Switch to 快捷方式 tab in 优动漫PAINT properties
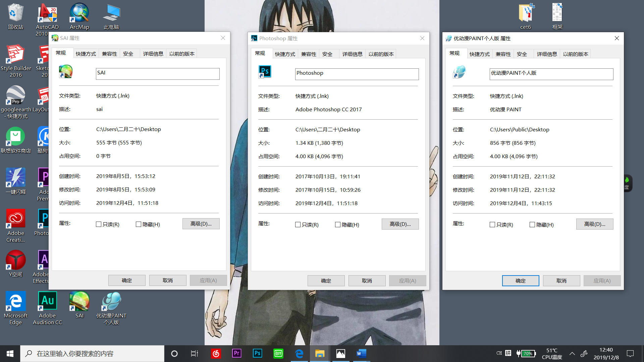 [480, 54]
